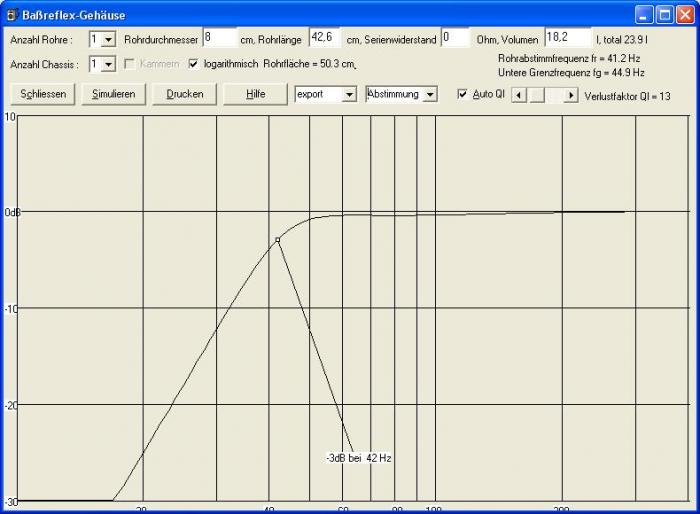
Task: Click right arrow of Ql slider
Action: (x=571, y=95)
